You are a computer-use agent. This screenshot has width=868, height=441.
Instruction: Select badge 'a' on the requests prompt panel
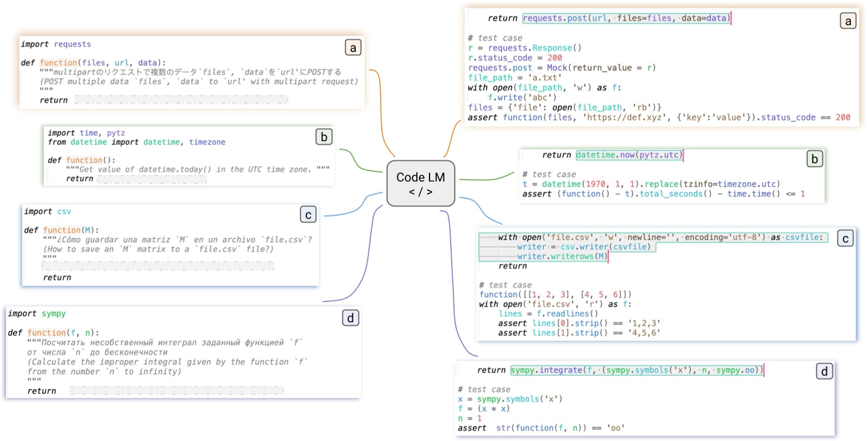point(352,48)
